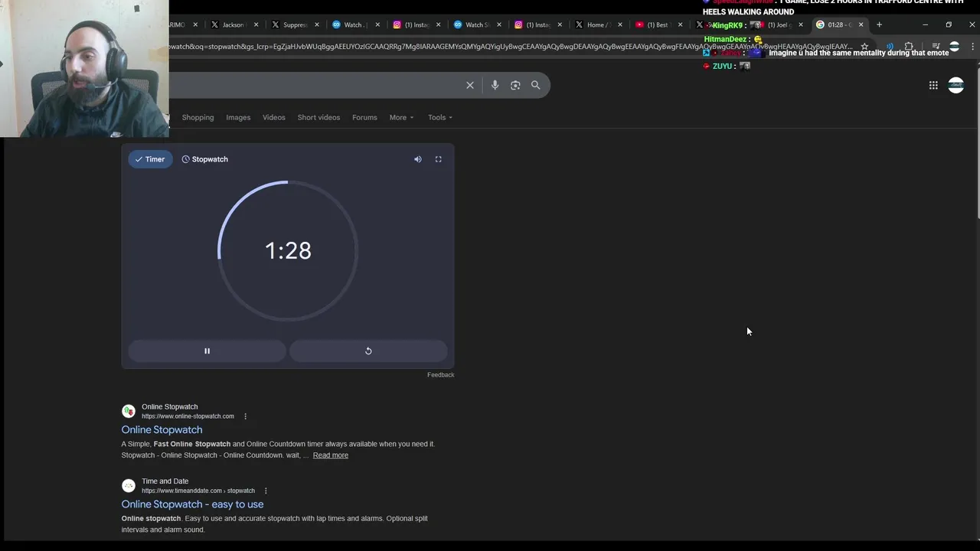Close the Jackson browser tab
Viewport: 980px width, 551px height.
[x=256, y=24]
